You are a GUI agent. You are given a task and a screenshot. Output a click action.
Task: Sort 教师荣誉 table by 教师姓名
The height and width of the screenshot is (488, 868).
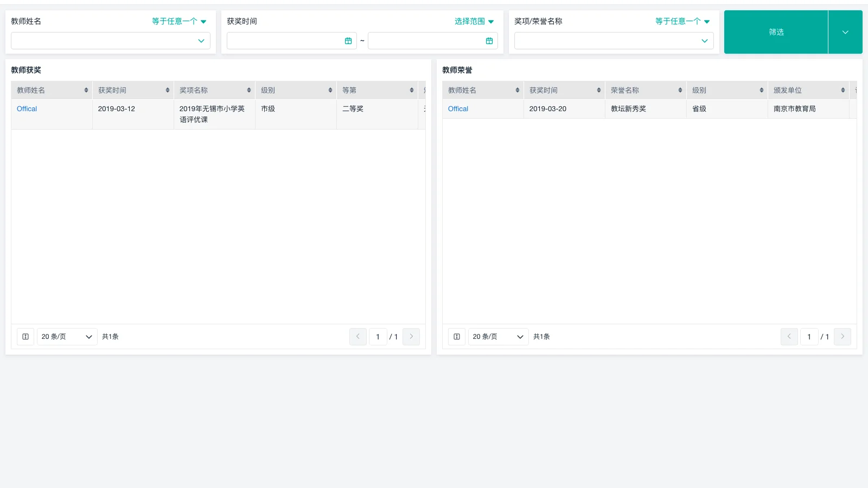(x=518, y=90)
